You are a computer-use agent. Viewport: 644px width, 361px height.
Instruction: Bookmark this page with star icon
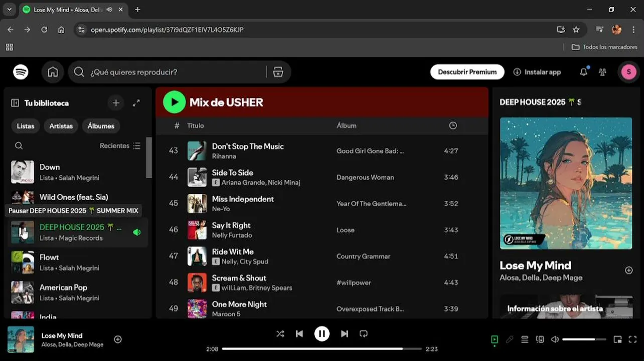pyautogui.click(x=576, y=30)
